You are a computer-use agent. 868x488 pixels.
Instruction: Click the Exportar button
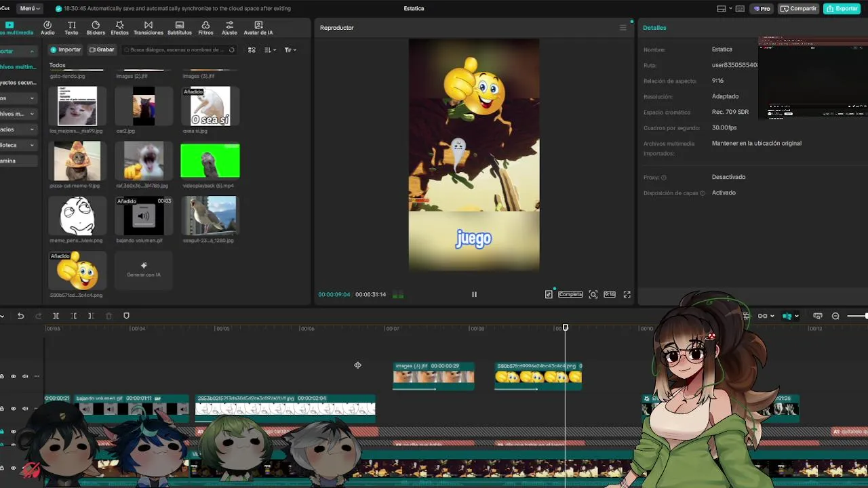pyautogui.click(x=842, y=9)
